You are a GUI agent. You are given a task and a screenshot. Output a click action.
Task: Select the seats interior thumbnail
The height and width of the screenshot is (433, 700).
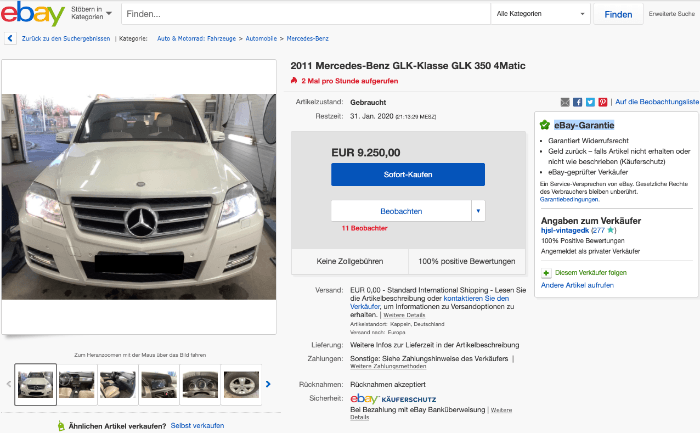118,384
